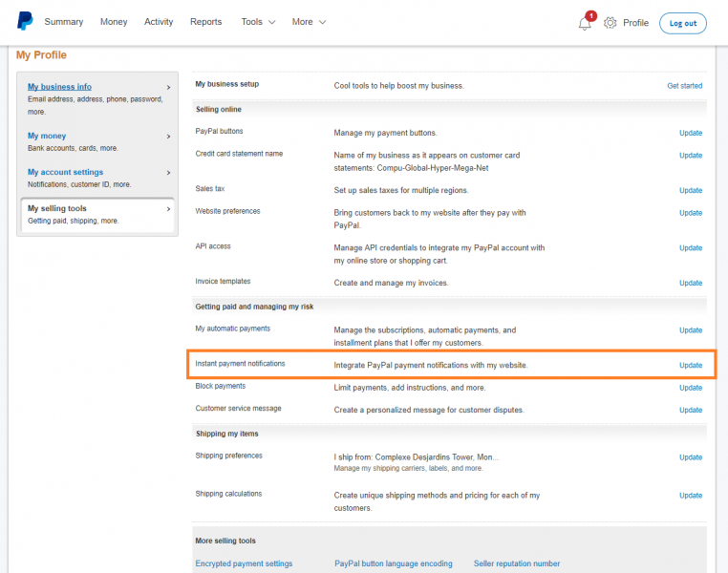
Task: Select the My selling tools panel
Action: (97, 214)
